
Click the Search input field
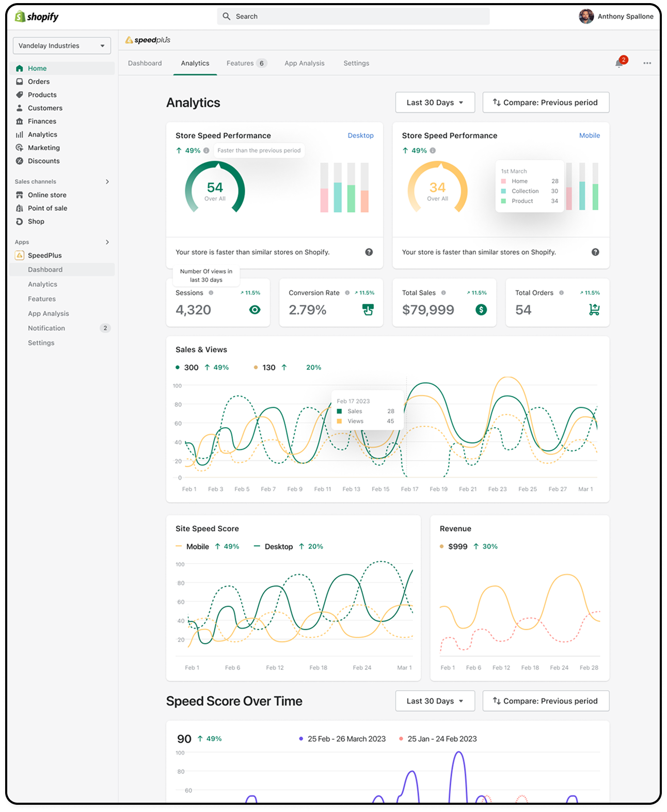(x=353, y=17)
